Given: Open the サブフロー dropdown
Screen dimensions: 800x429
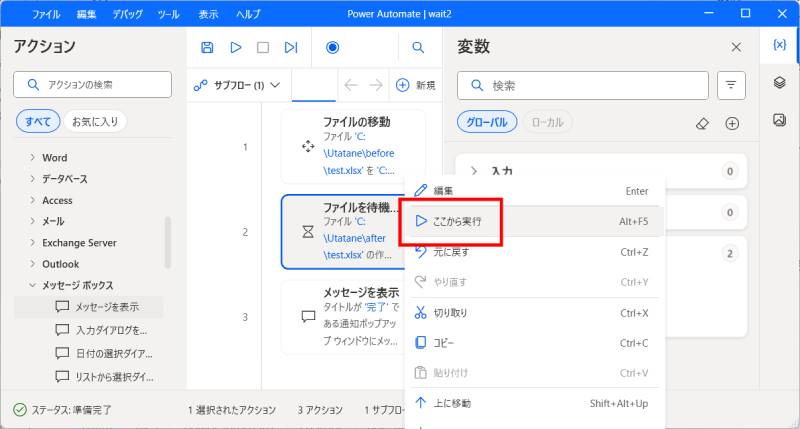Looking at the screenshot, I should [237, 86].
